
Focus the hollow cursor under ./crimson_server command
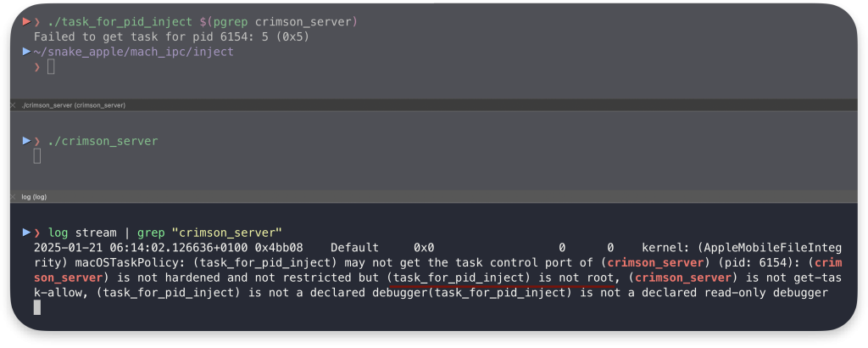(x=37, y=156)
